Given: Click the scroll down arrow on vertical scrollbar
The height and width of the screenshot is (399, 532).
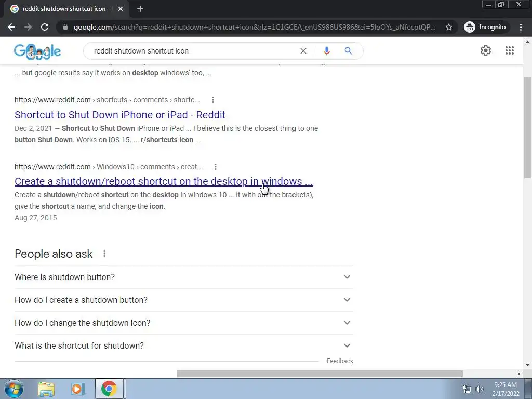Looking at the screenshot, I should click(x=527, y=365).
